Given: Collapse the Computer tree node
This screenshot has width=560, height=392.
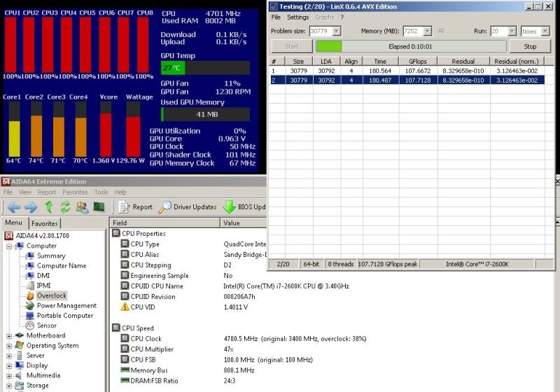Looking at the screenshot, I should tap(9, 246).
